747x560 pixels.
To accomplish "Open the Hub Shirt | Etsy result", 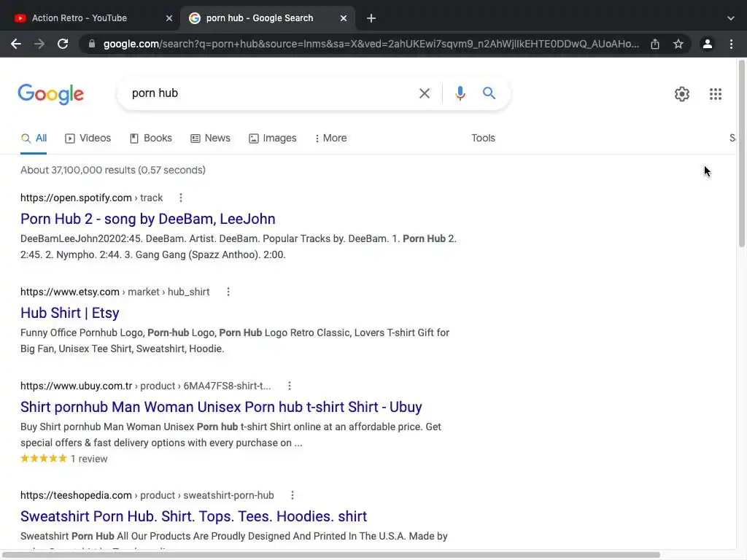I will 69,313.
